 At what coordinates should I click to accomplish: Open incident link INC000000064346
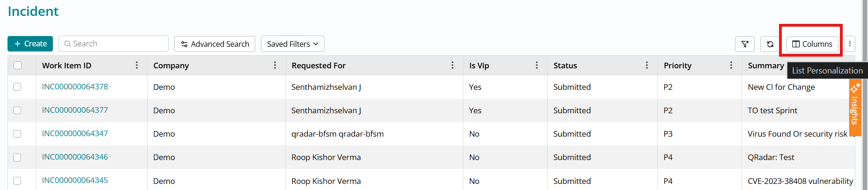[x=75, y=157]
